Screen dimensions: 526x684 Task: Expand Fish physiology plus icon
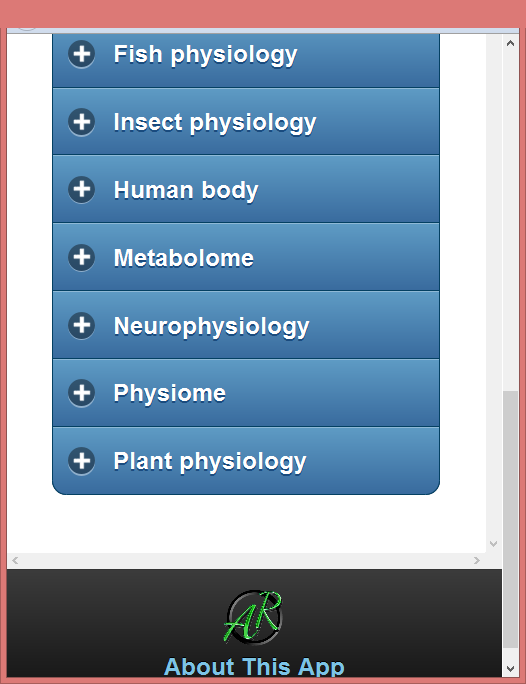[x=81, y=54]
